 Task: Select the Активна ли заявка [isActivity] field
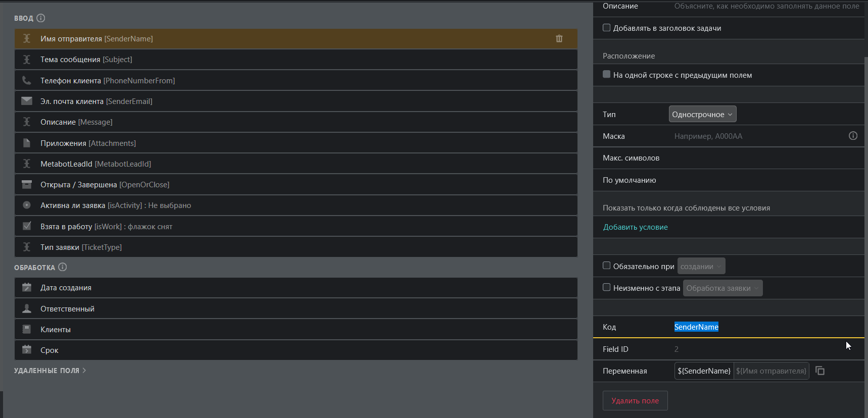296,205
